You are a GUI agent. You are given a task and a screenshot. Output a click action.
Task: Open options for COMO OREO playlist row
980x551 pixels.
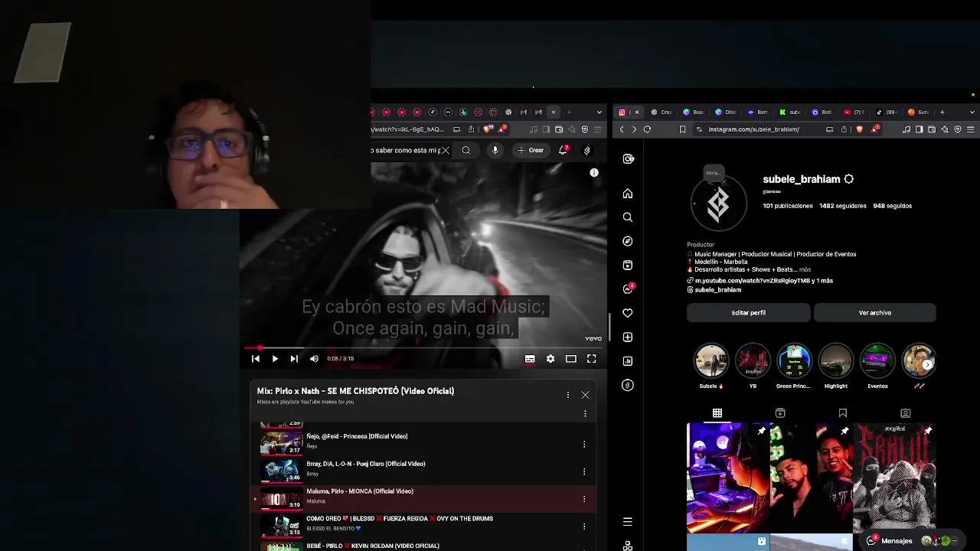(584, 527)
